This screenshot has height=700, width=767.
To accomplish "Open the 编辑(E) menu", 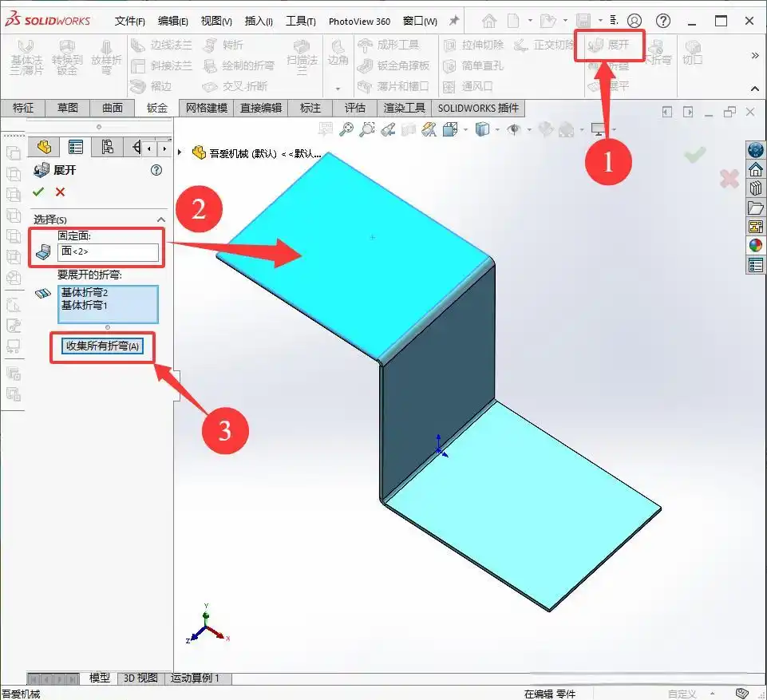I will coord(172,21).
